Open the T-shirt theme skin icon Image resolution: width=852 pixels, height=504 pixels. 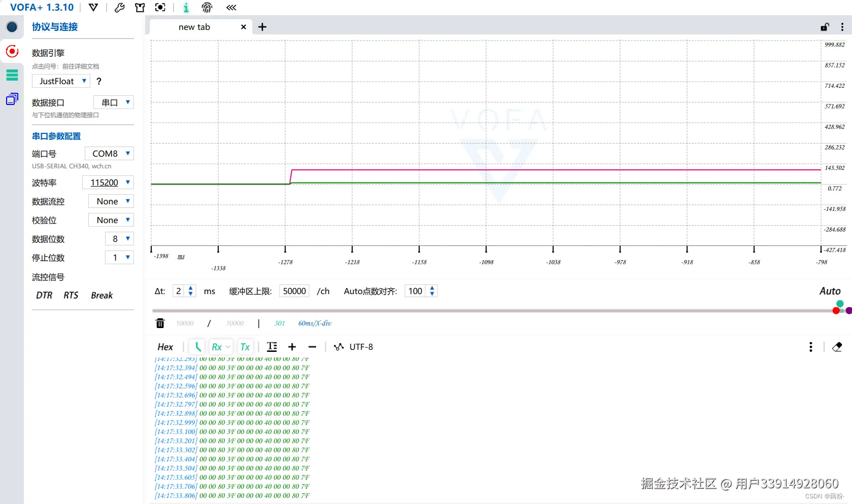[140, 8]
